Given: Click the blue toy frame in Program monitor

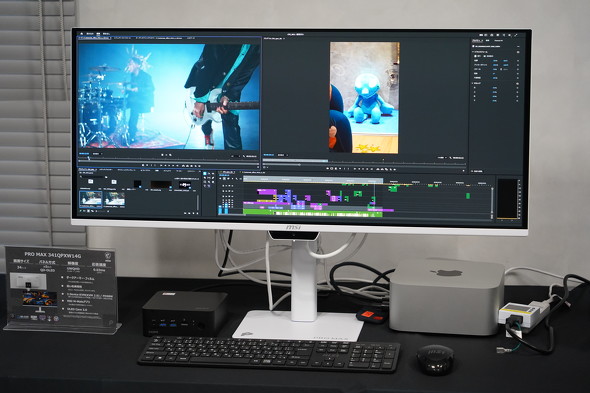Looking at the screenshot, I should 364,97.
